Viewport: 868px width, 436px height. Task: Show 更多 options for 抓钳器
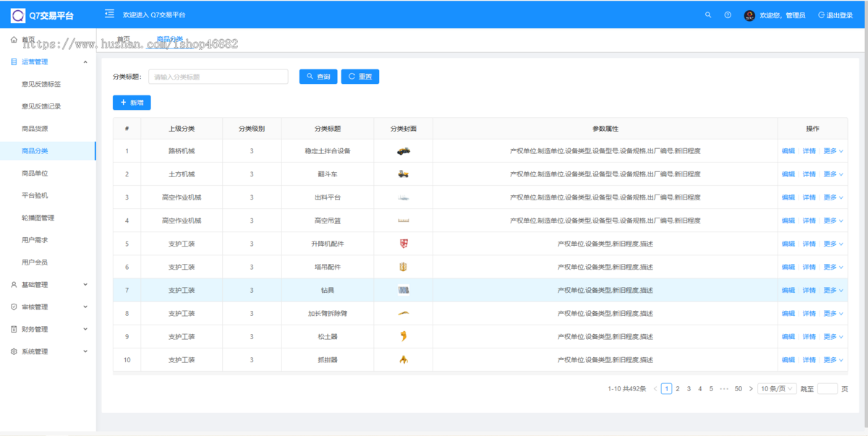click(x=833, y=359)
